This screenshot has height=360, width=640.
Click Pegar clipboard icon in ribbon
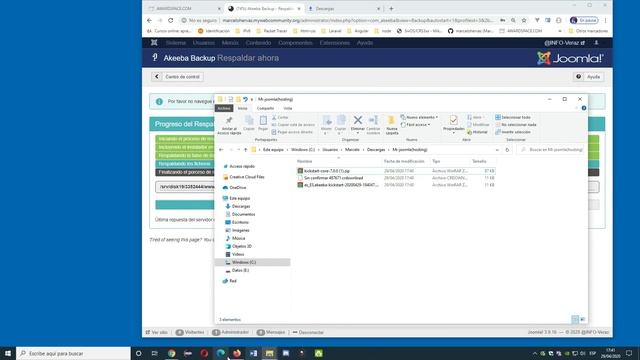point(263,120)
